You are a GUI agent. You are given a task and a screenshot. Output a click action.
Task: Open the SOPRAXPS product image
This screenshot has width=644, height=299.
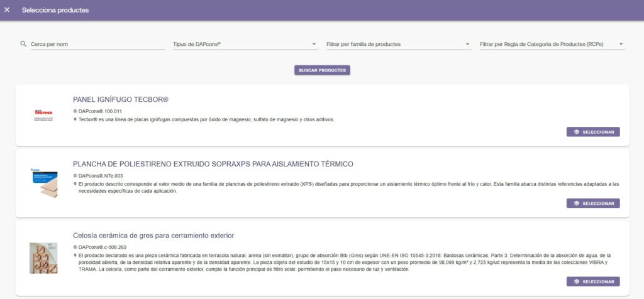click(x=44, y=183)
